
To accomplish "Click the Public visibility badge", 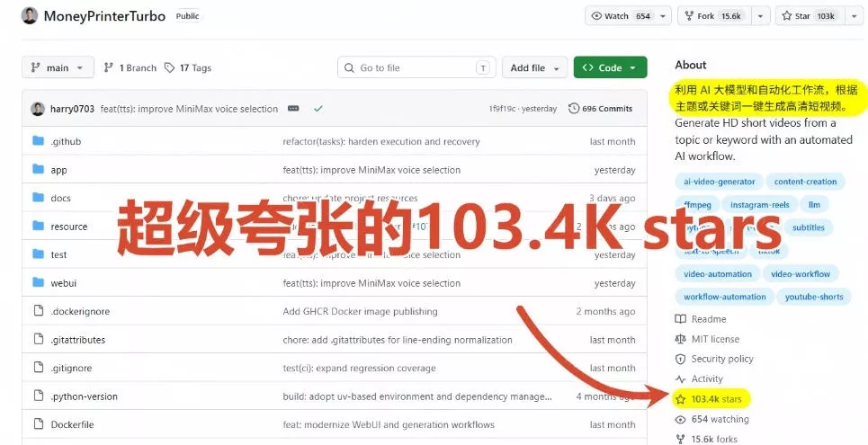I will (187, 16).
